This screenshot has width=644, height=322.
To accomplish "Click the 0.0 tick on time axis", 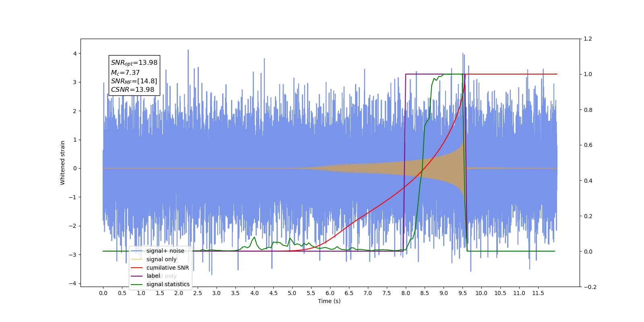I will (103, 293).
